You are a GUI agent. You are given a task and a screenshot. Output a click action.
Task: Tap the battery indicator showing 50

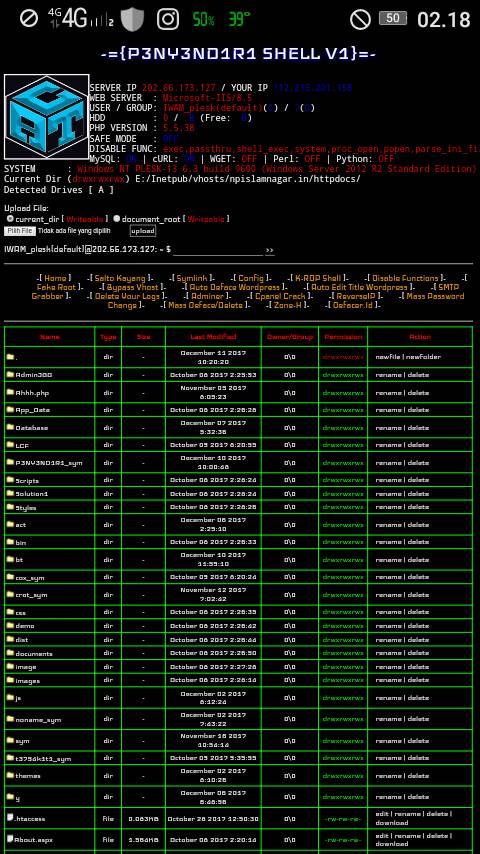(392, 19)
